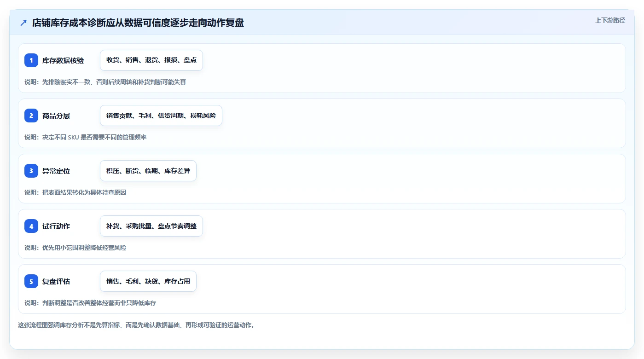The height and width of the screenshot is (359, 644).
Task: Click the 库存数据核验 step title
Action: click(x=63, y=60)
